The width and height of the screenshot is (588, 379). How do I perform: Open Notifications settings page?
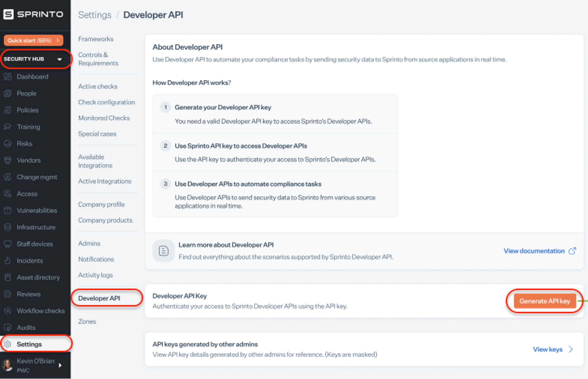(96, 259)
